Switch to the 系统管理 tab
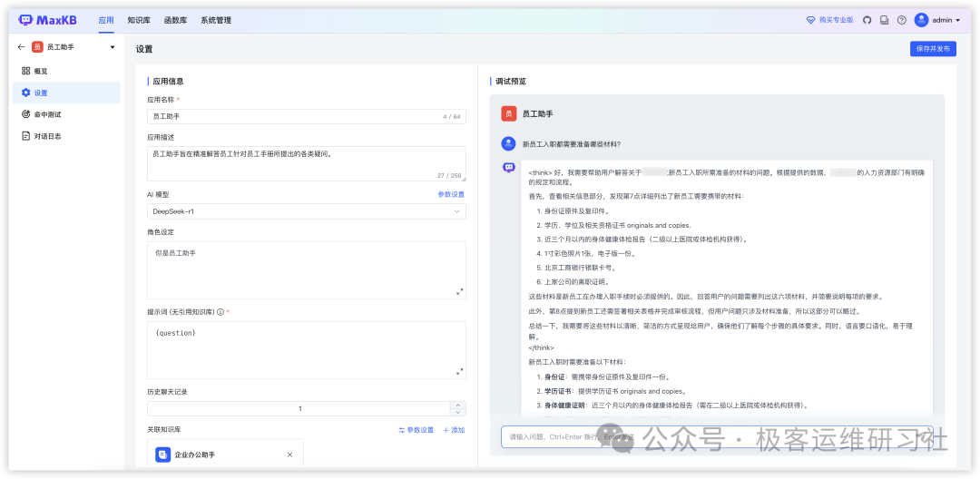The height and width of the screenshot is (479, 980). pos(216,20)
